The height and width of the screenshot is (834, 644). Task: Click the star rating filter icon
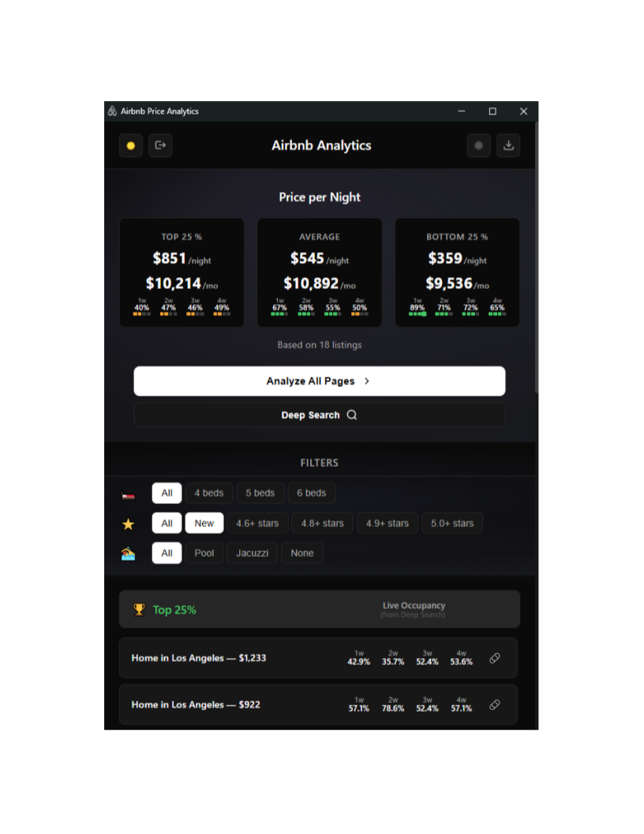[128, 524]
